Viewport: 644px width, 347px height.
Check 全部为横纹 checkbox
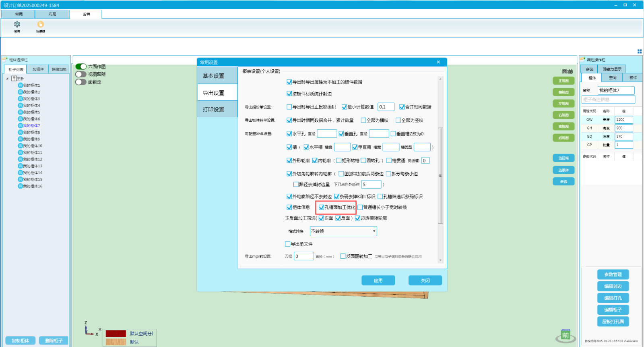point(363,120)
